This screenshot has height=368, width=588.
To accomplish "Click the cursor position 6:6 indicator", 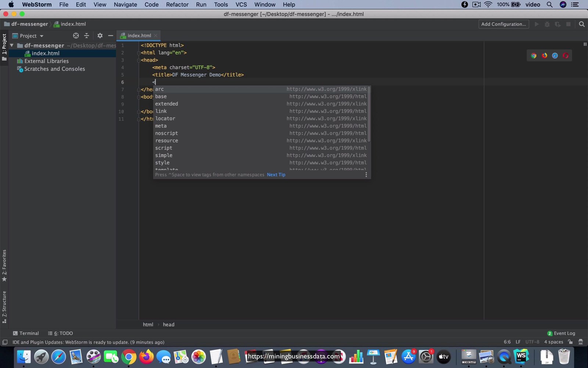I will (507, 342).
